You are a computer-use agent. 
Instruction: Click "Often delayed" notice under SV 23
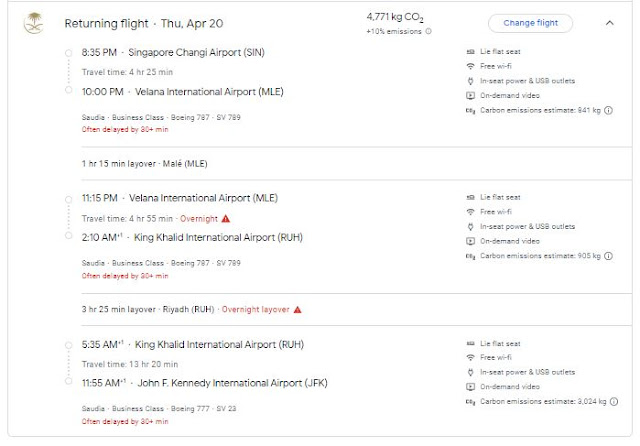125,420
